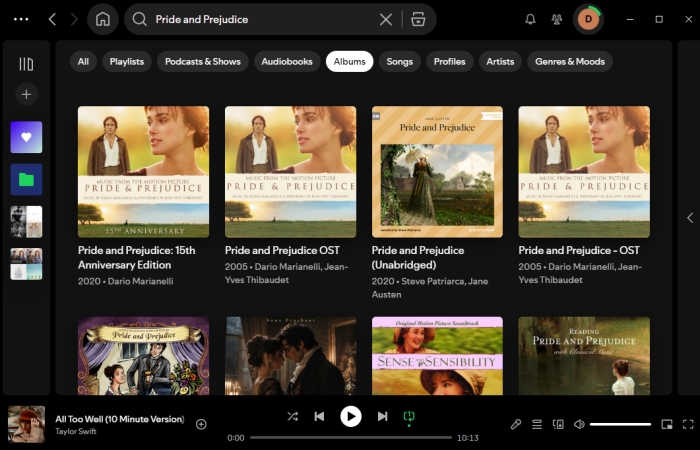Switch to the Audiobooks filter

pos(287,62)
